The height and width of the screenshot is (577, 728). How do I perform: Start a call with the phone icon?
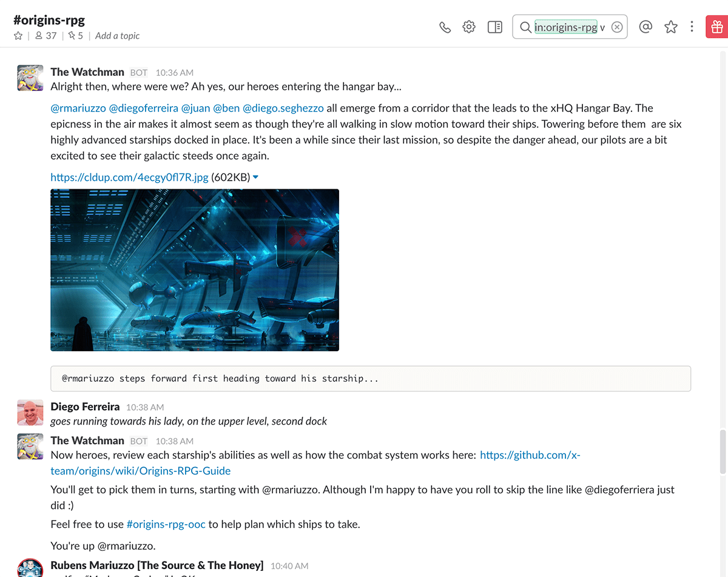click(445, 27)
